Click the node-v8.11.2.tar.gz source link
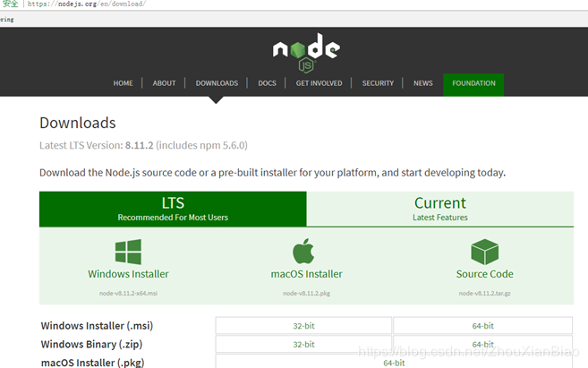This screenshot has height=368, width=588. tap(484, 294)
